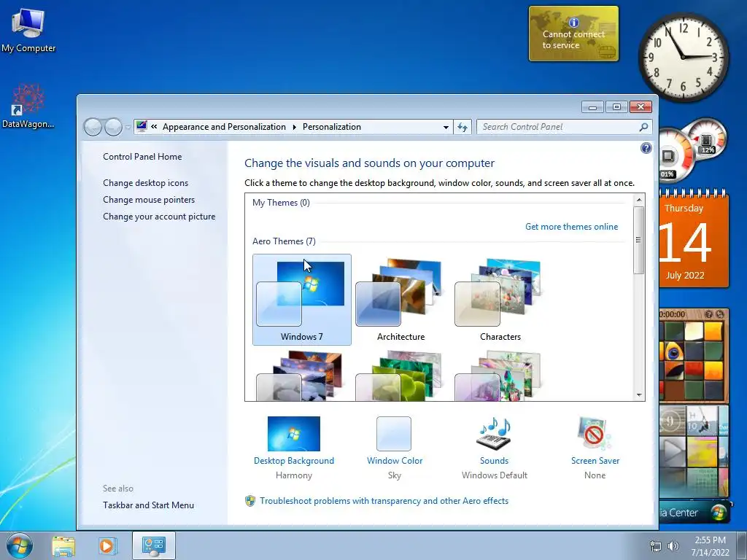Open Taskbar and Start Menu link
747x560 pixels.
click(148, 505)
